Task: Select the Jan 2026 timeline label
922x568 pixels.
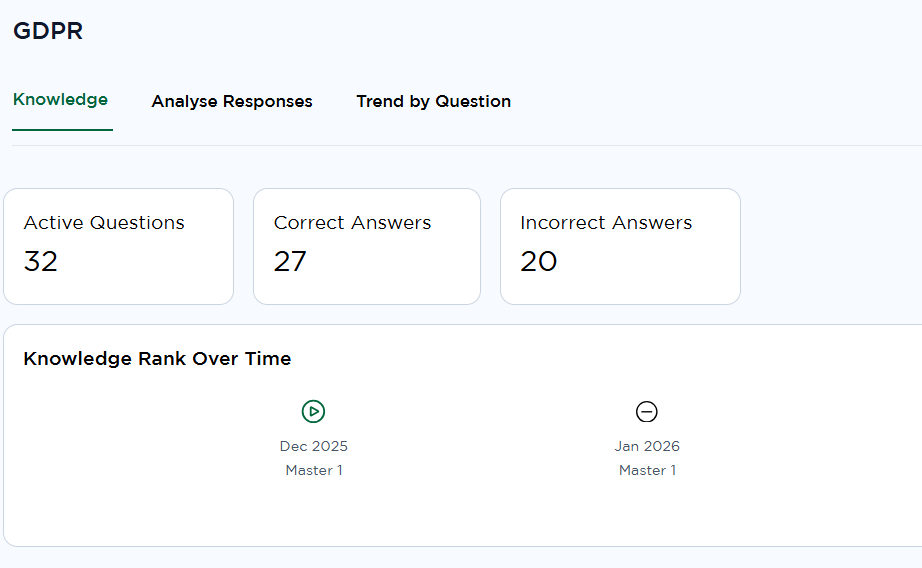Action: 647,446
